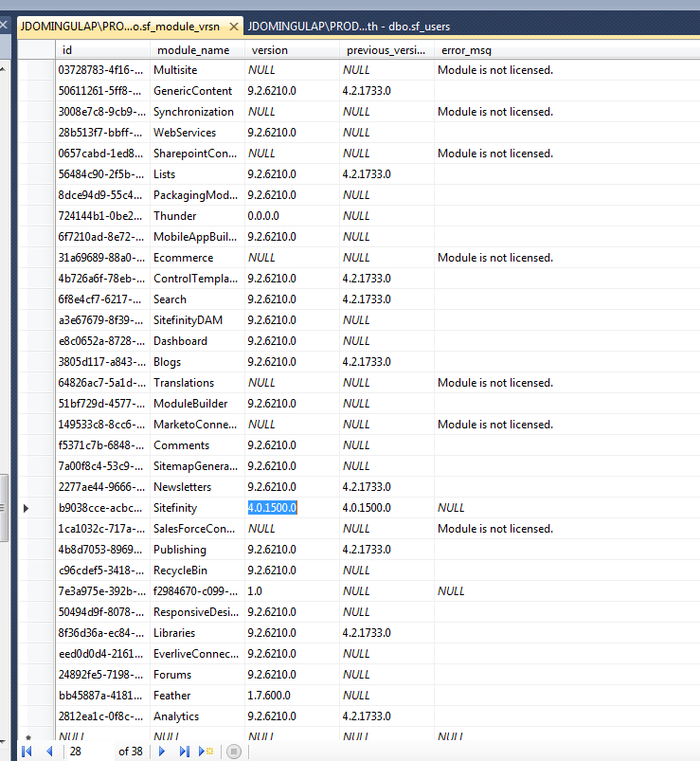Click Feather module name cell
Image resolution: width=700 pixels, height=761 pixels.
click(x=197, y=696)
